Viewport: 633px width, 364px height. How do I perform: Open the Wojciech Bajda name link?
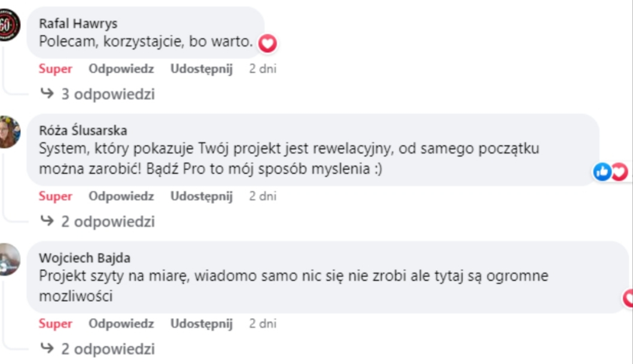coord(84,258)
